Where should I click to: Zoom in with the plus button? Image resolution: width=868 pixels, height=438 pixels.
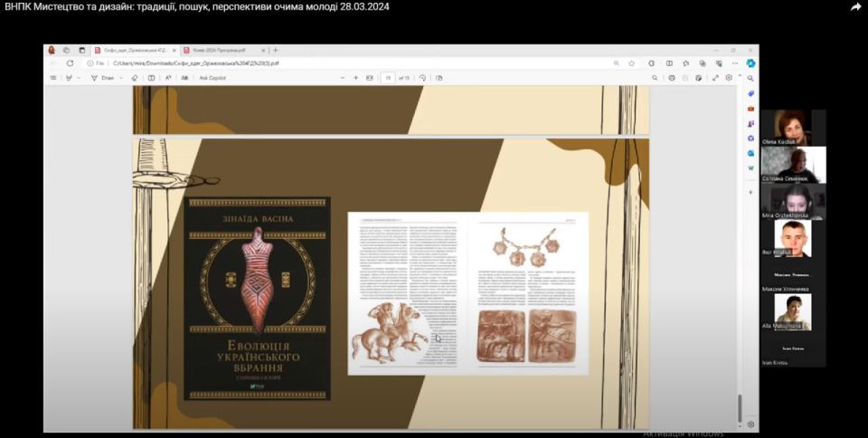pyautogui.click(x=355, y=78)
